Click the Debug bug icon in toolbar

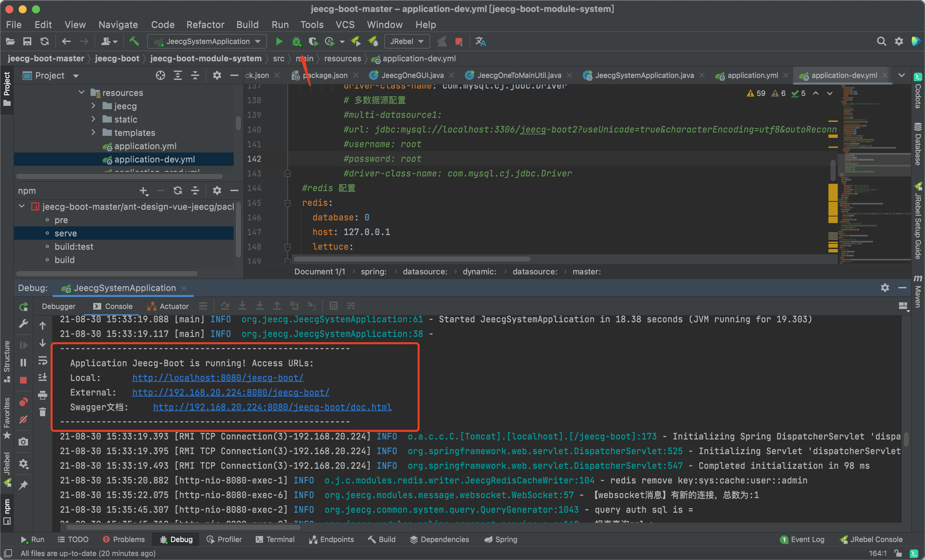coord(297,41)
